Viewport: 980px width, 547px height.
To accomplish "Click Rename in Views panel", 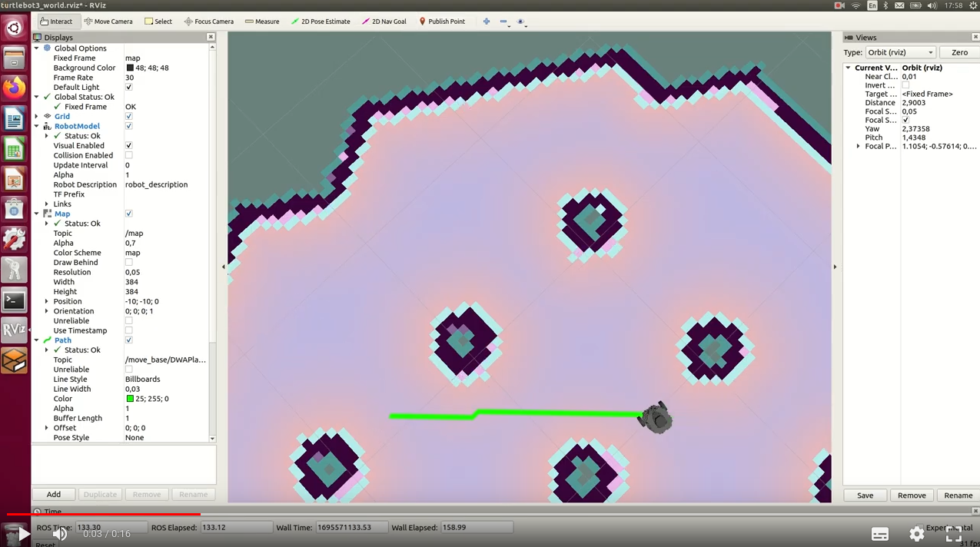I will point(958,496).
